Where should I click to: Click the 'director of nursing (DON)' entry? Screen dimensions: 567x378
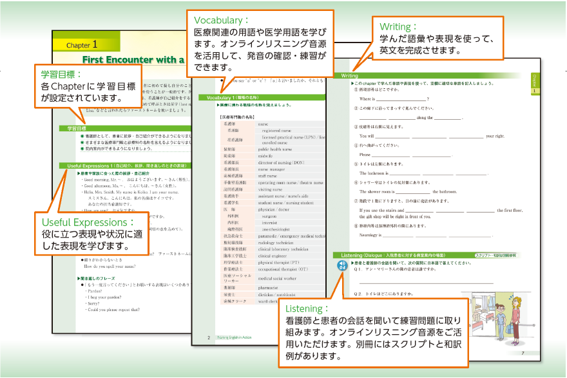(281, 162)
